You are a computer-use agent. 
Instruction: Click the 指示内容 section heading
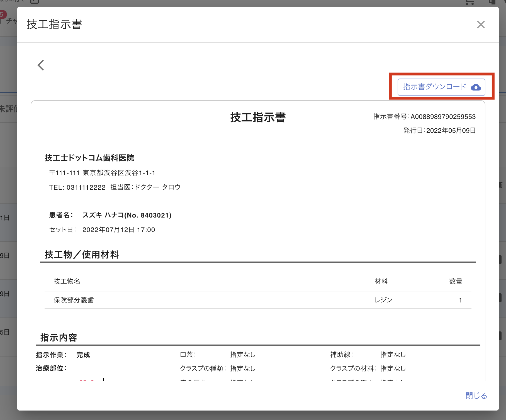click(59, 338)
